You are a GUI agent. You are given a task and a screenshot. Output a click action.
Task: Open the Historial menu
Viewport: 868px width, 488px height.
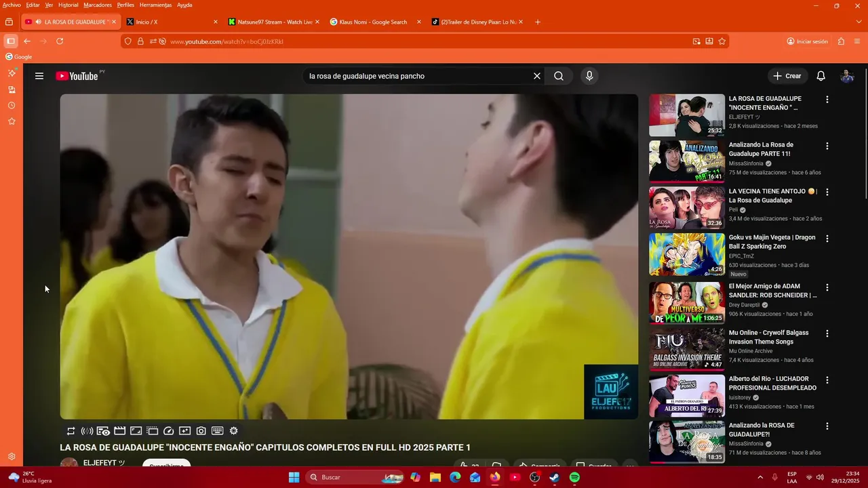[68, 5]
